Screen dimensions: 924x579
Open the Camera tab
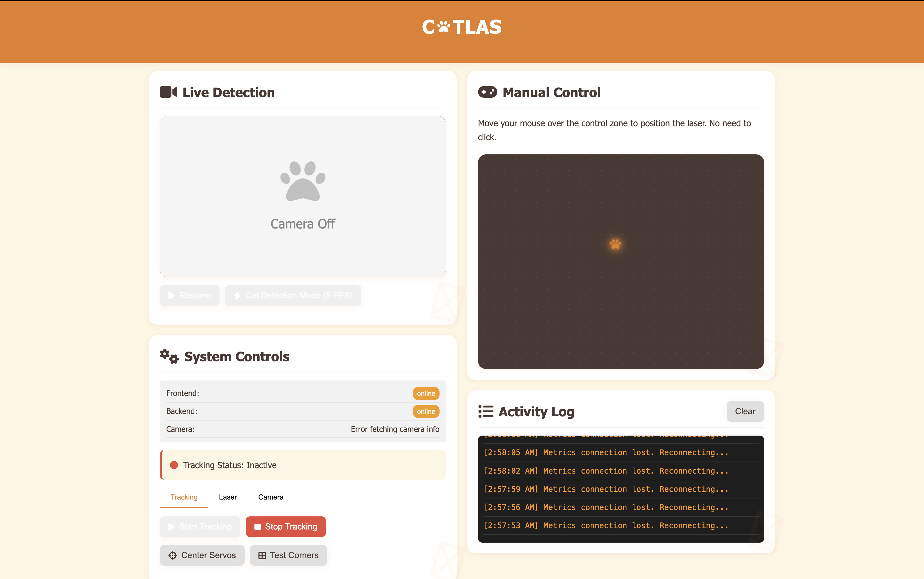[271, 497]
